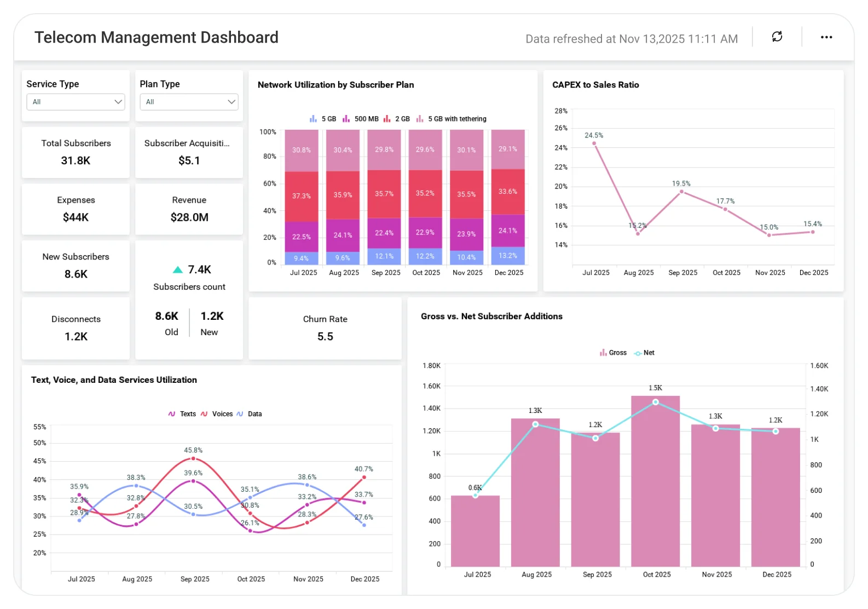Image resolution: width=868 pixels, height=609 pixels.
Task: Toggle the Voices series legend
Action: [x=216, y=414]
